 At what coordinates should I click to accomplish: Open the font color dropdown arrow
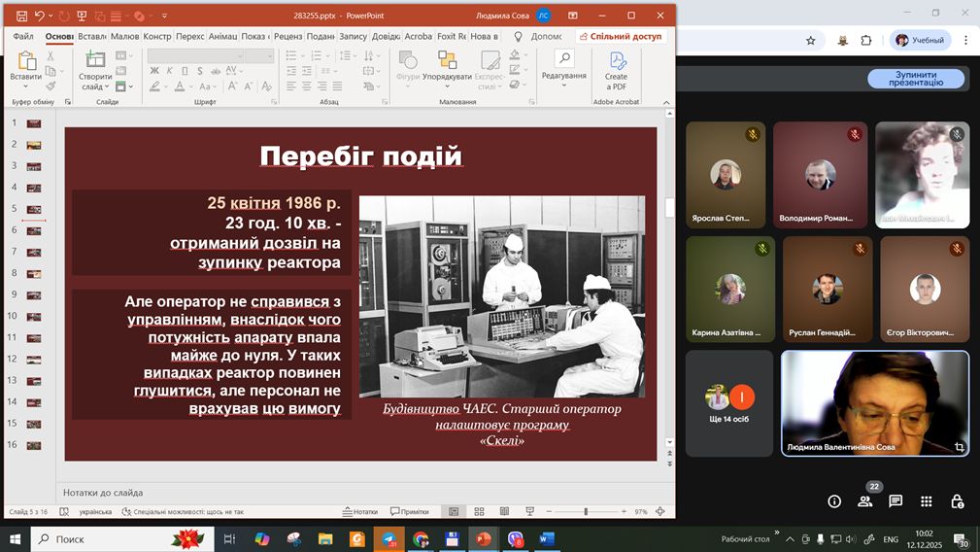(190, 86)
